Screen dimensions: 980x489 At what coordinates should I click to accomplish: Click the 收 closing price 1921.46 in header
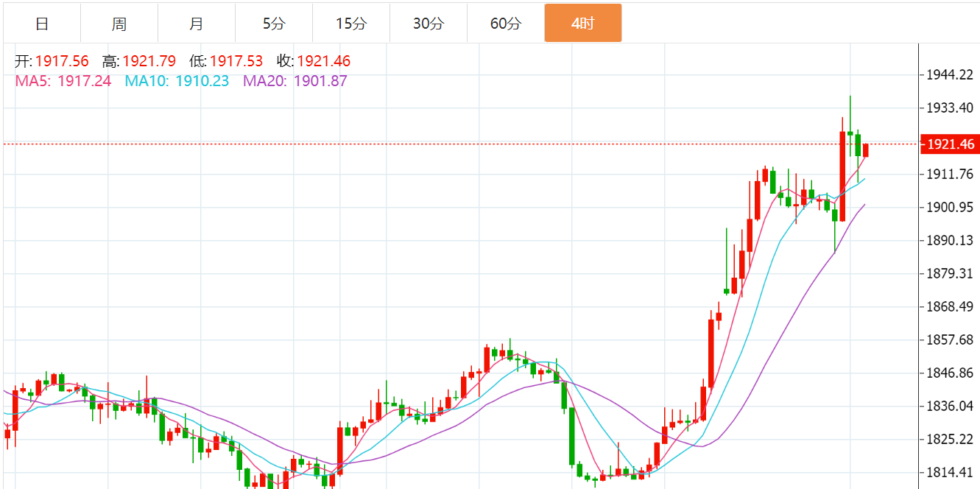point(324,62)
